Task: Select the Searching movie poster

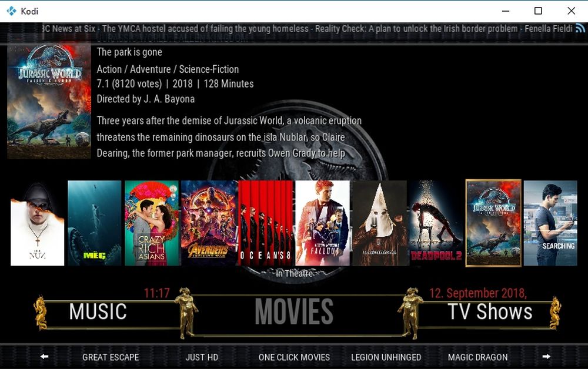Action: point(550,223)
